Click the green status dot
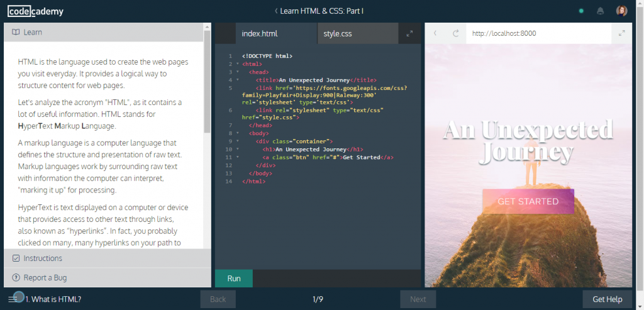Image resolution: width=644 pixels, height=310 pixels. tap(581, 11)
